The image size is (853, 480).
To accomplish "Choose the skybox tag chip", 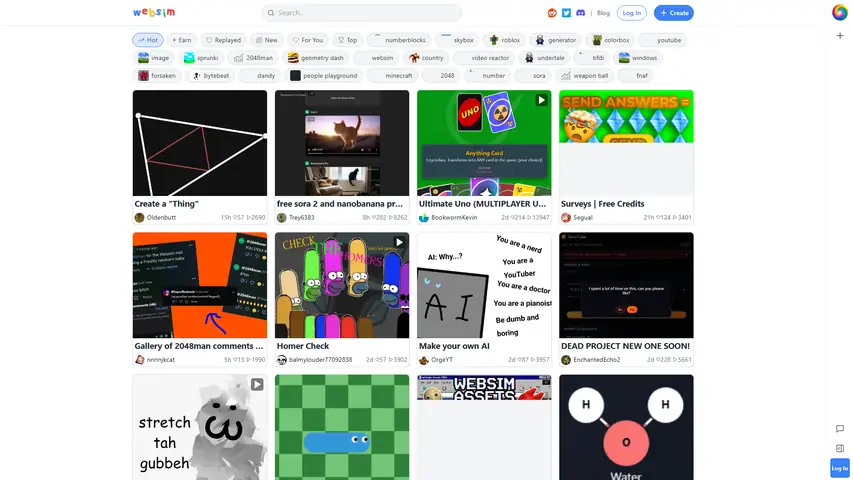I will pyautogui.click(x=458, y=40).
